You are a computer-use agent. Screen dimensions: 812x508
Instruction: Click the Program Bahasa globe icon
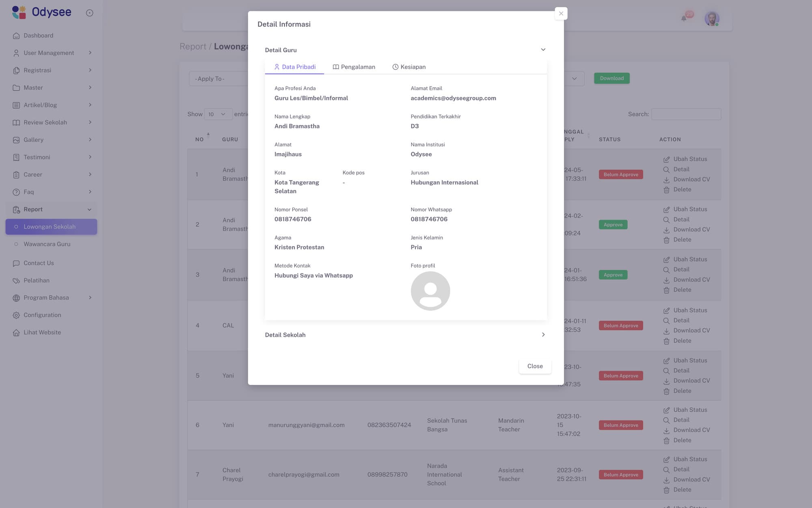(x=16, y=298)
